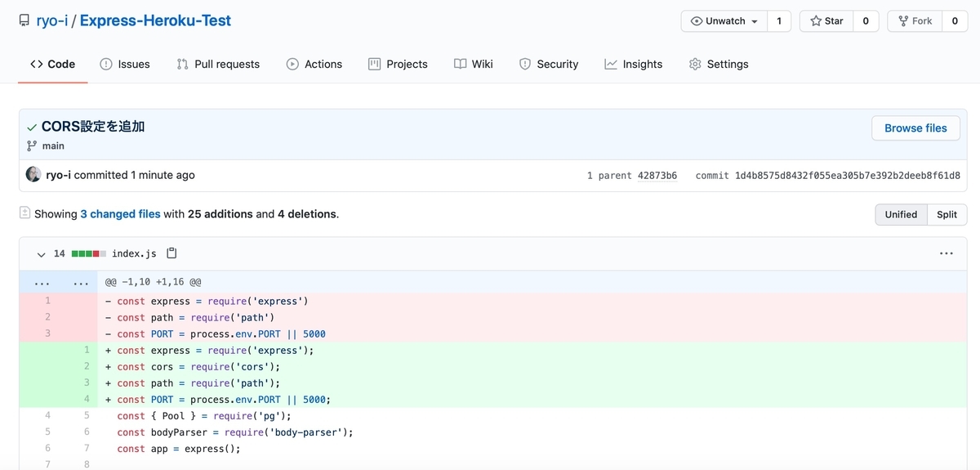Select the Unified diff view

pos(901,214)
